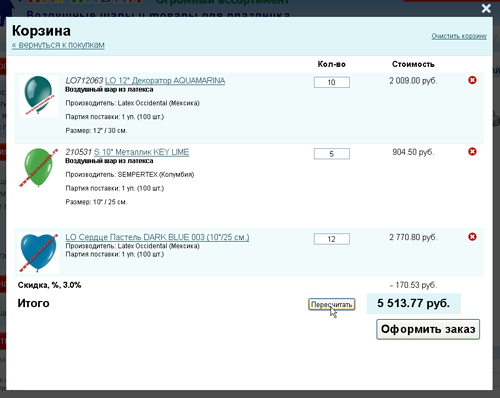Focus quantity field showing 5

332,154
